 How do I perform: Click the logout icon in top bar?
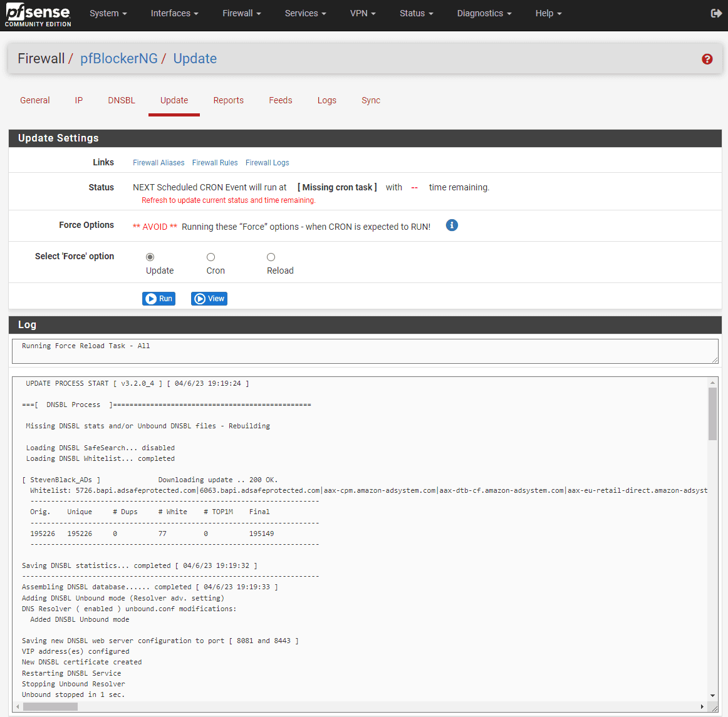(716, 13)
